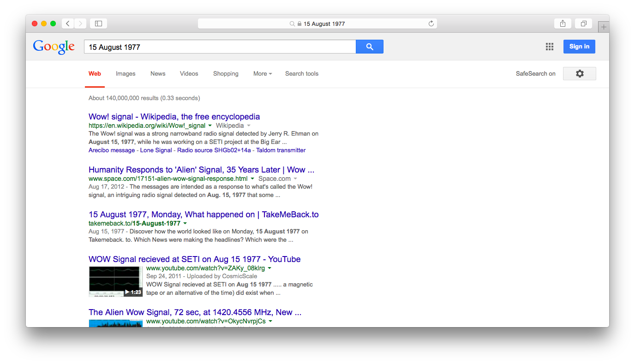Click the address bar search magnifier icon
Viewport: 635px width, 364px height.
tap(292, 24)
